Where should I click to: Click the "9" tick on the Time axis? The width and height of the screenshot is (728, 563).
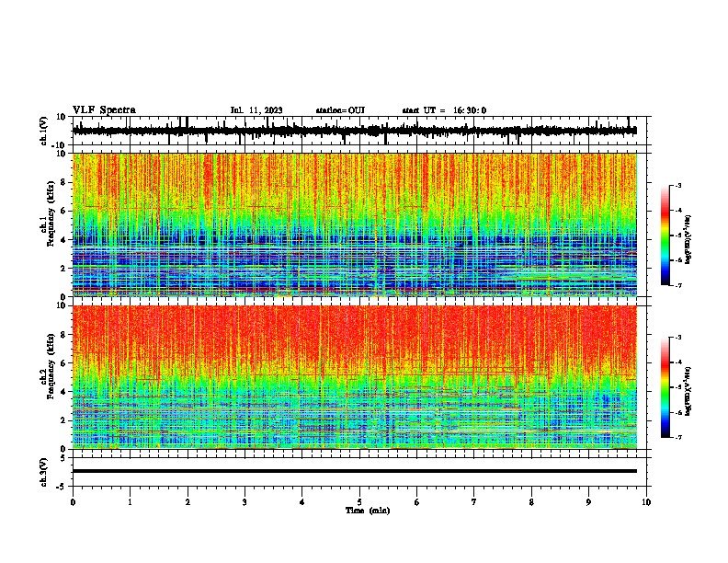(588, 502)
